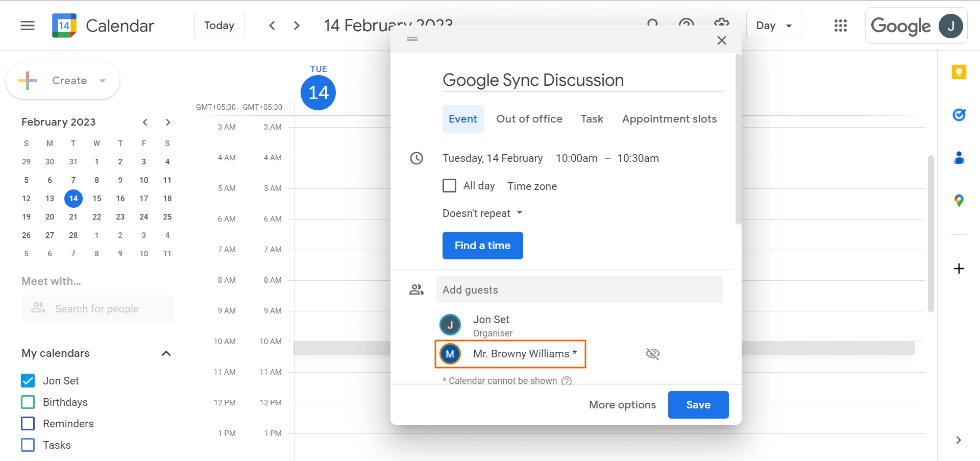This screenshot has width=980, height=461.
Task: Select the Event tab
Action: click(x=463, y=119)
